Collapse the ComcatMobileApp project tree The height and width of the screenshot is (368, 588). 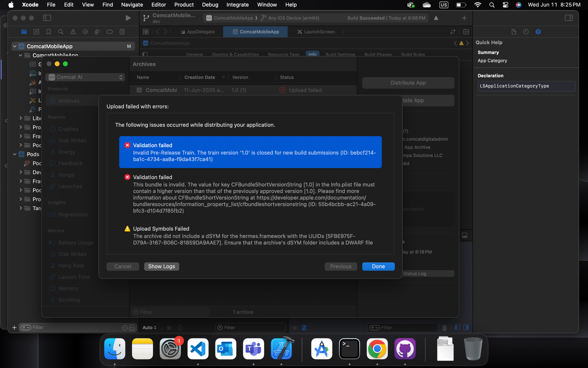pyautogui.click(x=14, y=46)
